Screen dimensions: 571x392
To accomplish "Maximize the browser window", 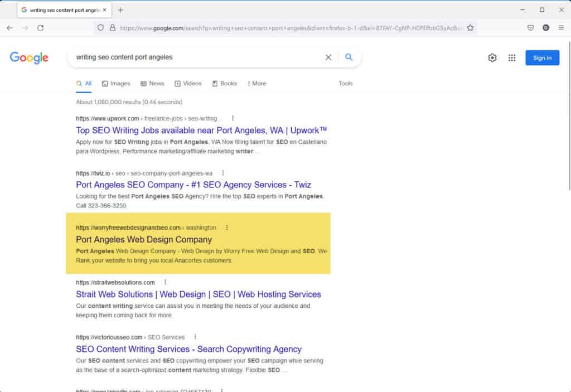I will pos(542,10).
